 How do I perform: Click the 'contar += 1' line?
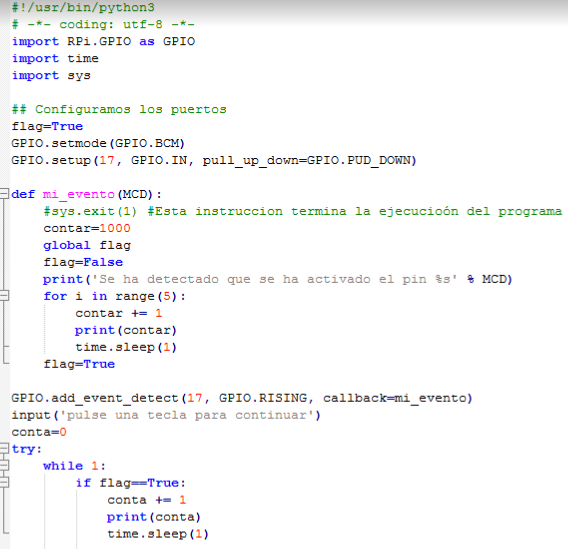point(119,313)
